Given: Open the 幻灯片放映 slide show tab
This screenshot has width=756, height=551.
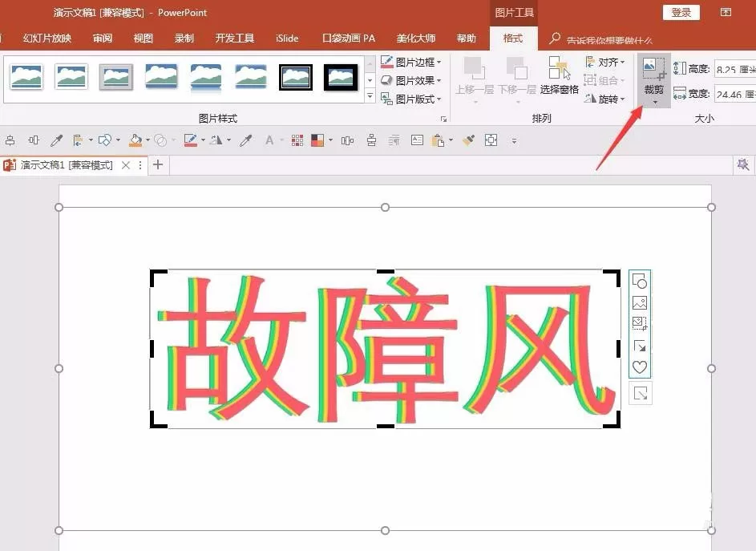Looking at the screenshot, I should 46,38.
